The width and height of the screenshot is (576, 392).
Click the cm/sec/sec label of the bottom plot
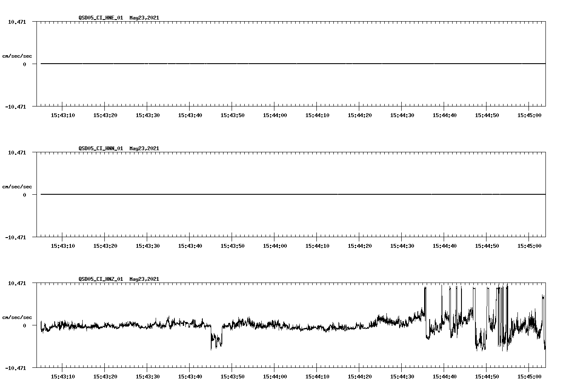click(18, 317)
